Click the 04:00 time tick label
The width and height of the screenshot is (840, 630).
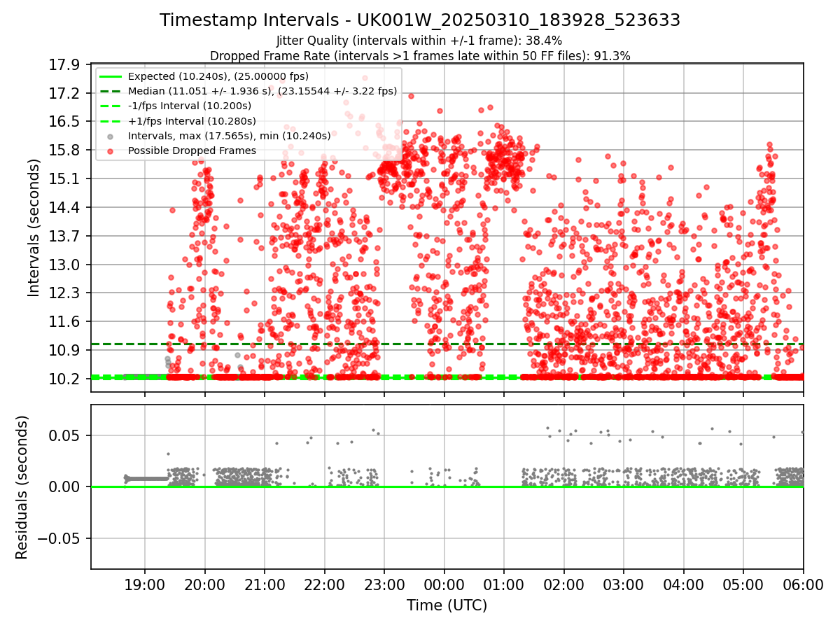[684, 584]
